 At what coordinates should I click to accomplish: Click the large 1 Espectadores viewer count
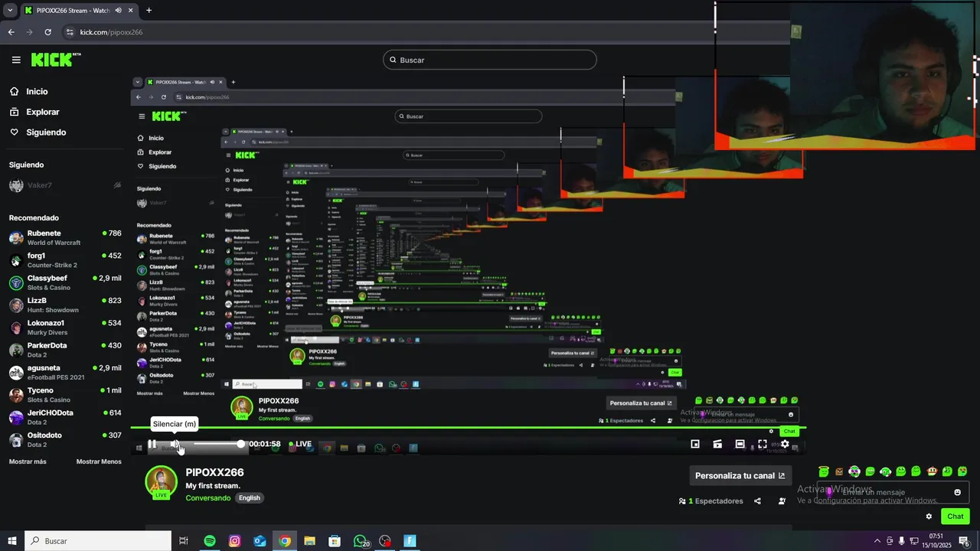(x=711, y=501)
